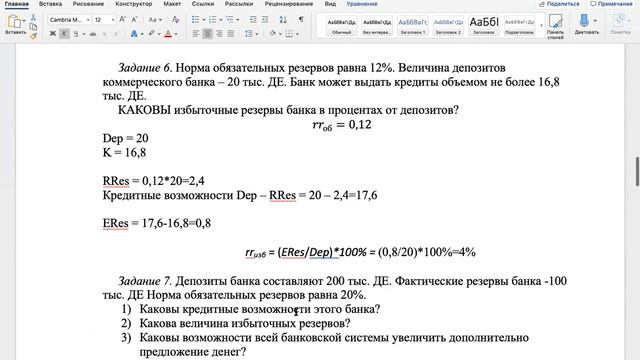Click the Dictate (Диктовать) microphone icon
Image resolution: width=640 pixels, height=360 pixels.
tap(584, 21)
